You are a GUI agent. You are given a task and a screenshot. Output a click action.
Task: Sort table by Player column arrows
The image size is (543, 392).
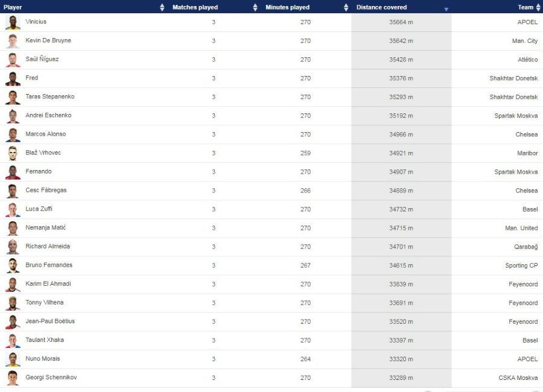tap(162, 7)
